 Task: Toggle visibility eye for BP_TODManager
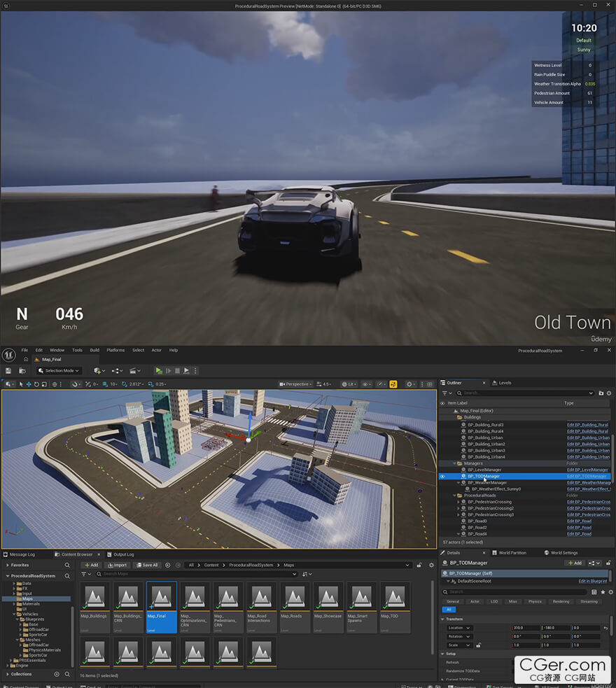coord(442,476)
